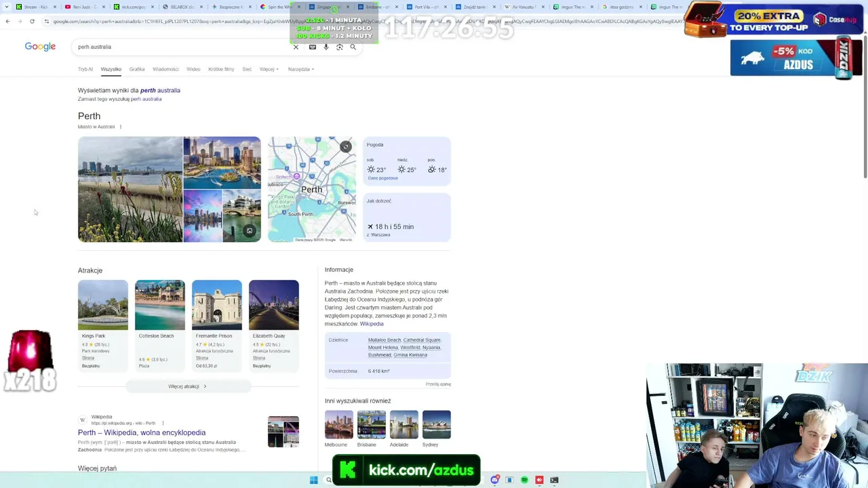The width and height of the screenshot is (868, 488).
Task: Open the large Perth skyline photo
Action: pyautogui.click(x=130, y=189)
